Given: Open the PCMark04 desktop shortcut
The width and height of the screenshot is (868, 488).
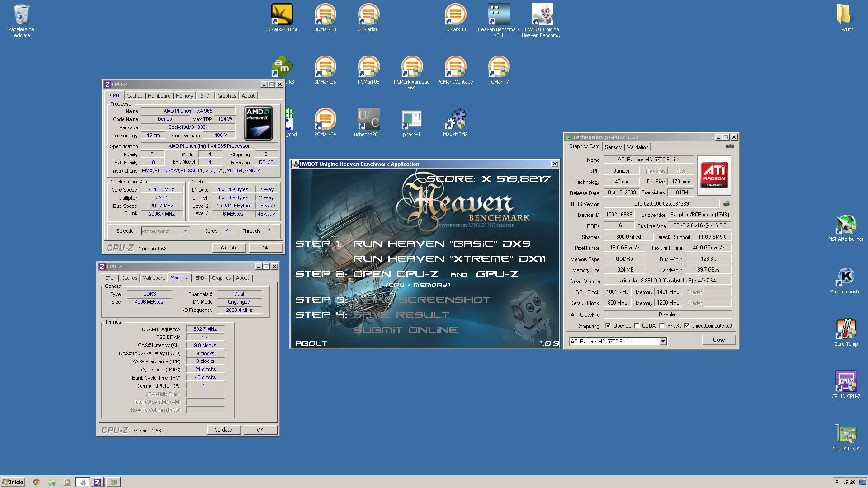Looking at the screenshot, I should pos(325,123).
